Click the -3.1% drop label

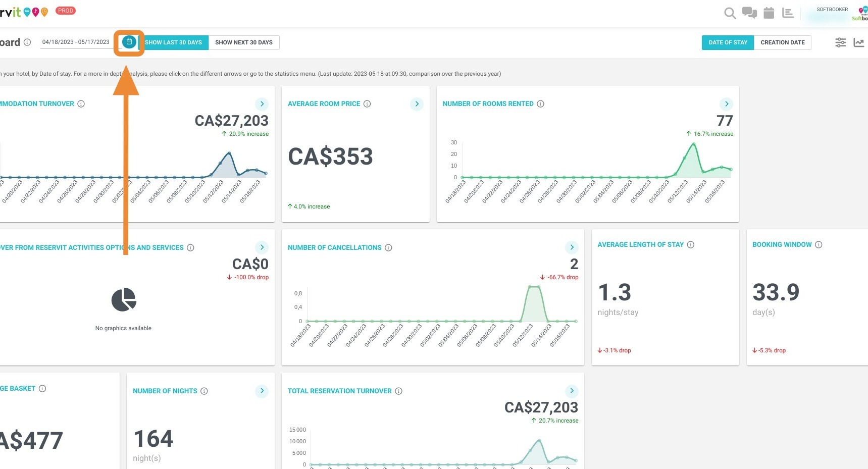(x=614, y=350)
